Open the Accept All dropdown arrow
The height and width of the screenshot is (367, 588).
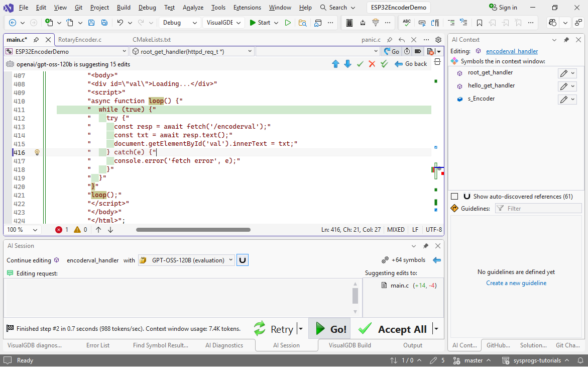pyautogui.click(x=436, y=329)
